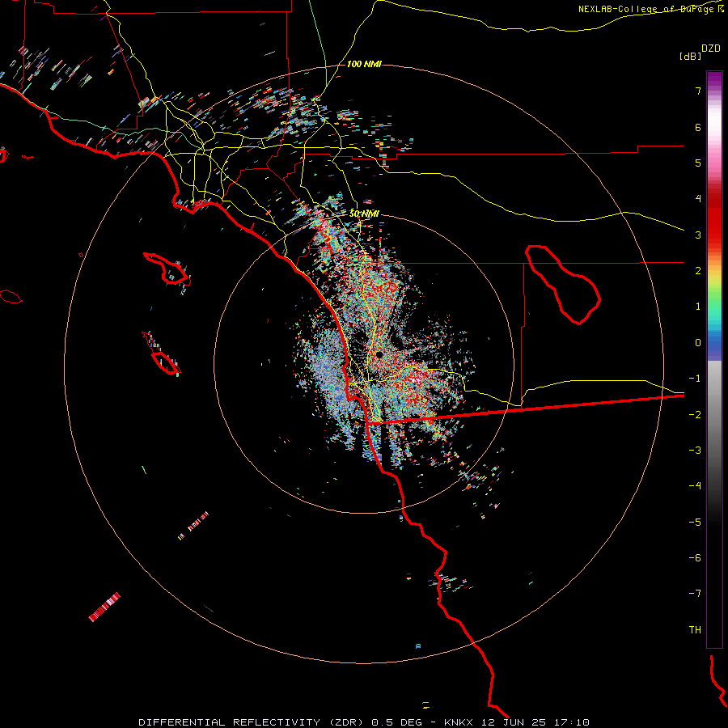Click the "0" value on the color scale
728x728 pixels.
coord(698,343)
